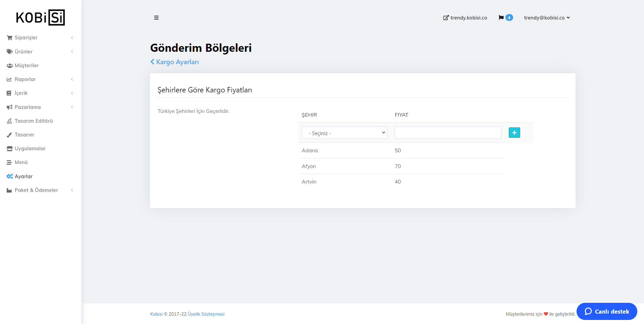Open the Menü sidebar item
This screenshot has width=644, height=324.
[x=21, y=162]
